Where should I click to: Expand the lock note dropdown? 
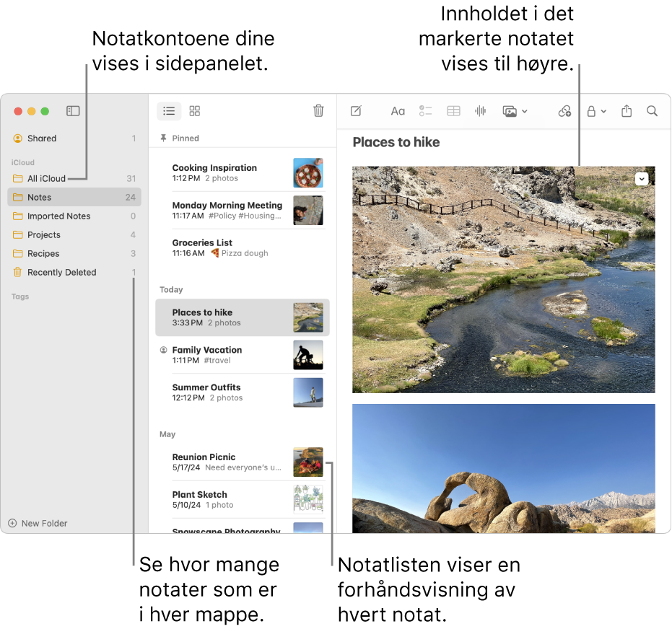[x=596, y=111]
